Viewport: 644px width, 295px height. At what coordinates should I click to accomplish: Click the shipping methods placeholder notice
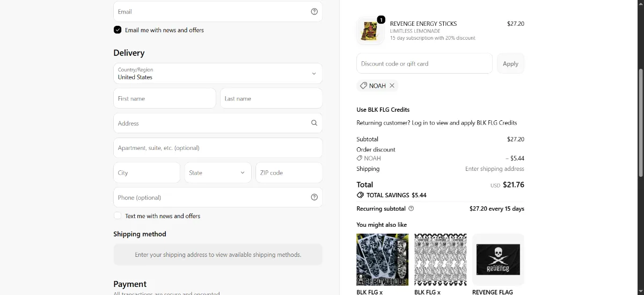pos(218,255)
